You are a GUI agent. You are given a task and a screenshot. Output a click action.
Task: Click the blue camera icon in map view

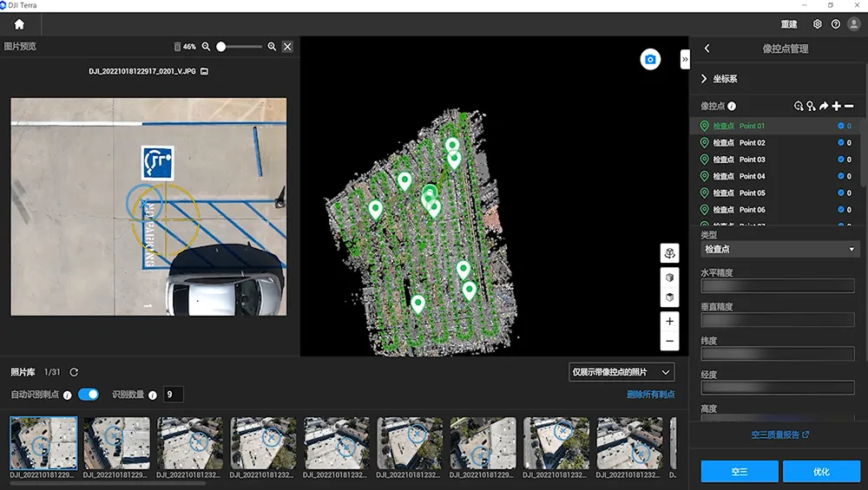click(x=650, y=60)
